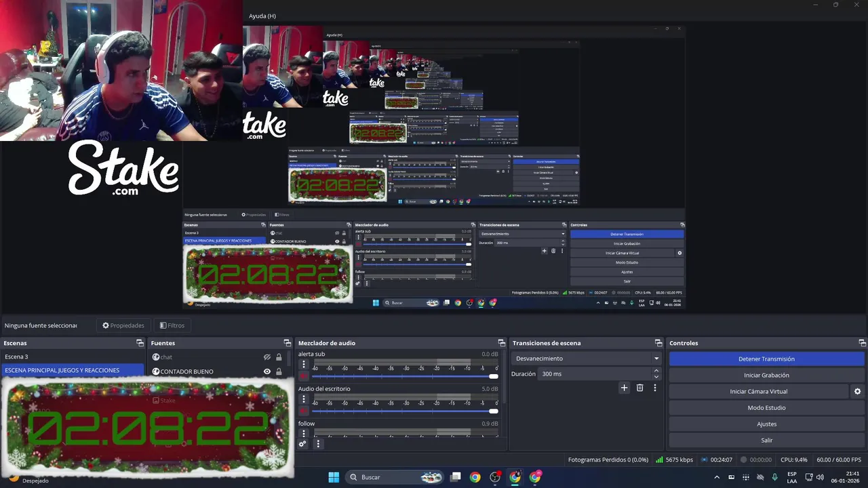Click Iniciar Grabación
The height and width of the screenshot is (488, 868).
pos(766,375)
